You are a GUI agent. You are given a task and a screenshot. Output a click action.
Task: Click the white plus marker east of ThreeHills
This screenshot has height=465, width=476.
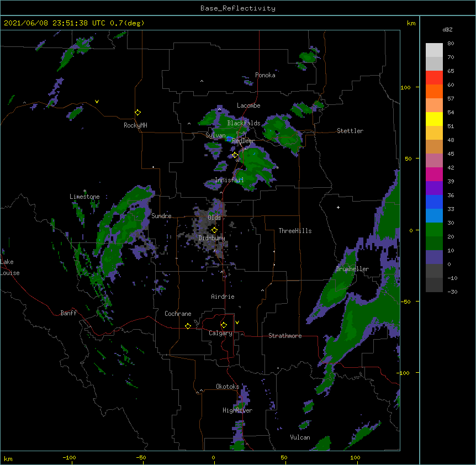[338, 207]
